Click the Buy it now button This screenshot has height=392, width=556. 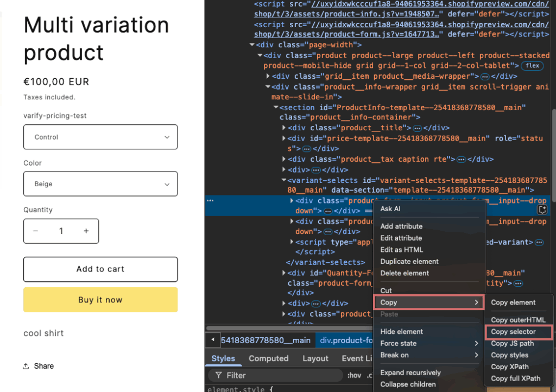pyautogui.click(x=100, y=300)
